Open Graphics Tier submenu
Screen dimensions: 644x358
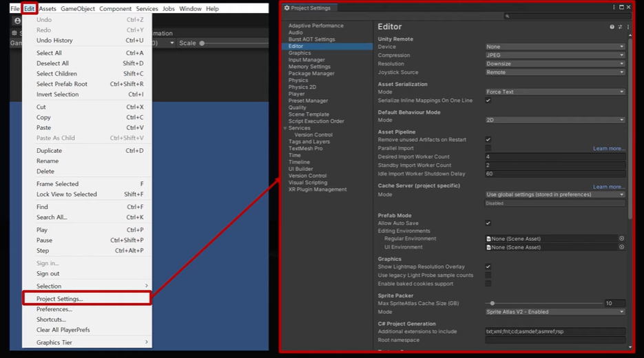pyautogui.click(x=87, y=342)
